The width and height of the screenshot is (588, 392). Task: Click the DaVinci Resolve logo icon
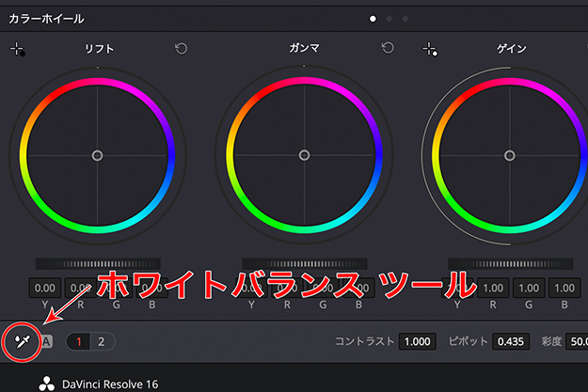pos(47,383)
